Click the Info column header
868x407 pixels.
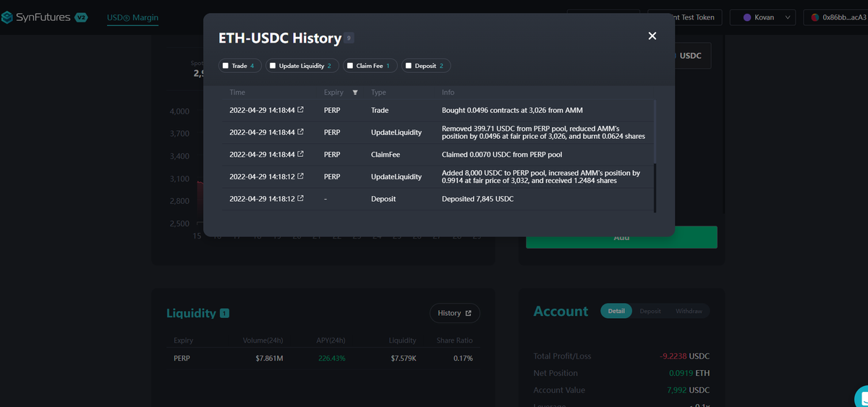point(448,93)
